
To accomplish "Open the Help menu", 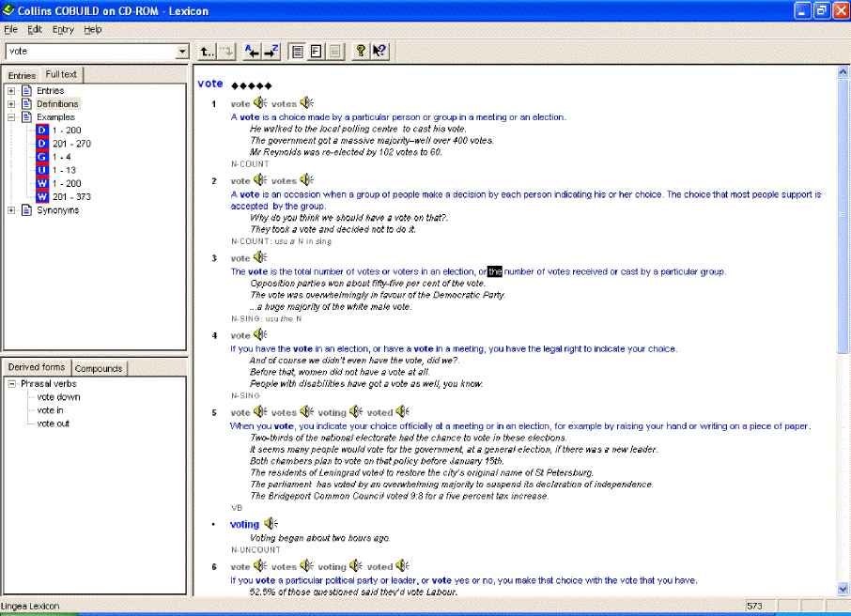I will (x=93, y=29).
